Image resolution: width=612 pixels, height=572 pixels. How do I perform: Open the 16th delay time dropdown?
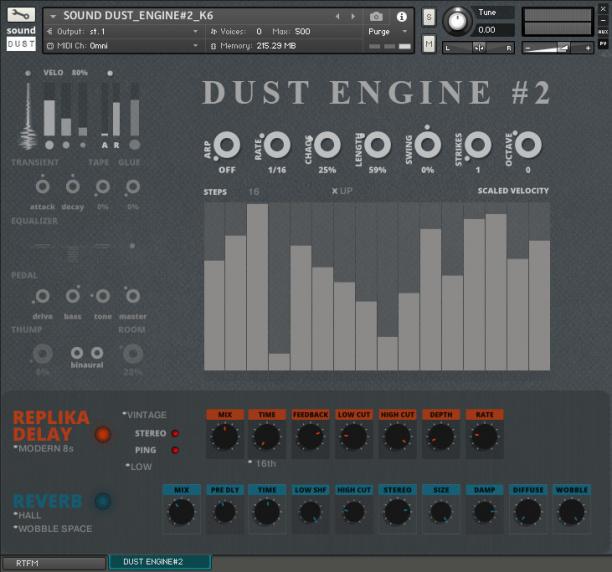tap(263, 464)
